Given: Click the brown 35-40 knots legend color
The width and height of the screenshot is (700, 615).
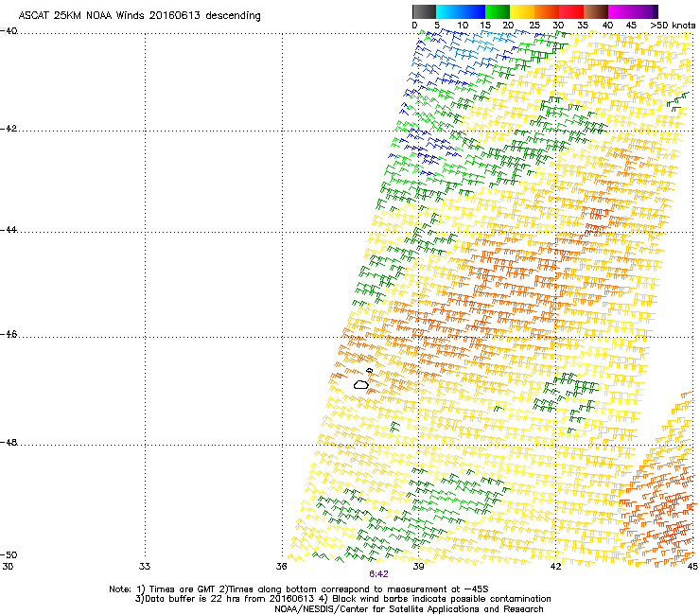Looking at the screenshot, I should tap(596, 11).
